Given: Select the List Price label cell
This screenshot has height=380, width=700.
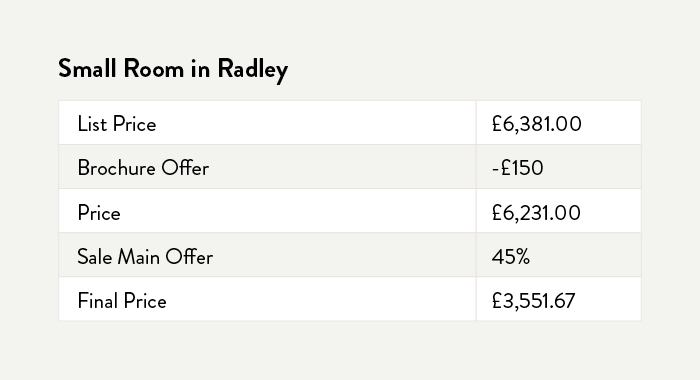Looking at the screenshot, I should coord(267,123).
